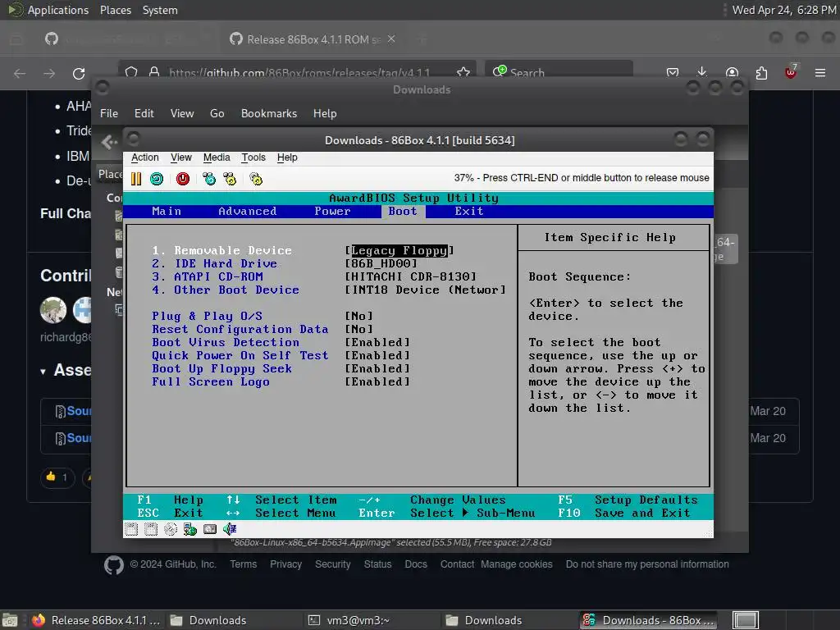The height and width of the screenshot is (630, 840).
Task: Click the teal hard reset icon
Action: click(x=157, y=179)
